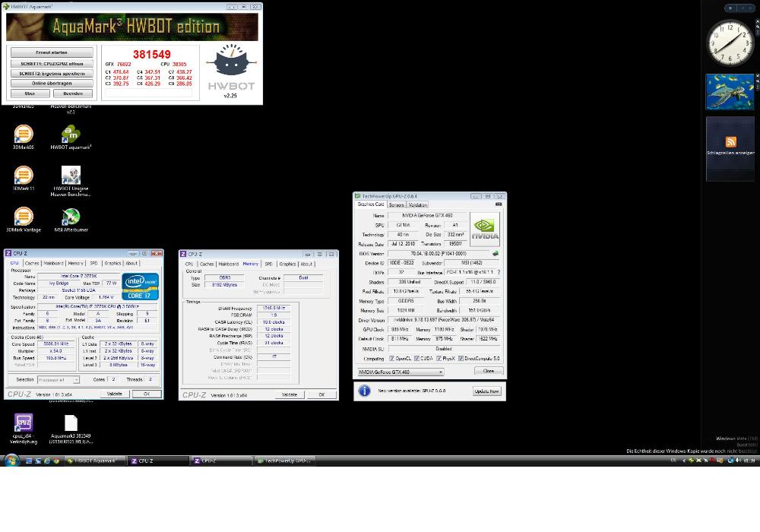Open the Windows Start orb

[x=11, y=460]
